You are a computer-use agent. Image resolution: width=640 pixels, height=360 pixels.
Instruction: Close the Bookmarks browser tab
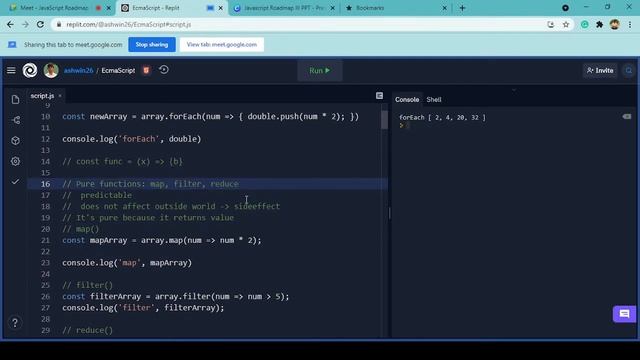coord(444,8)
